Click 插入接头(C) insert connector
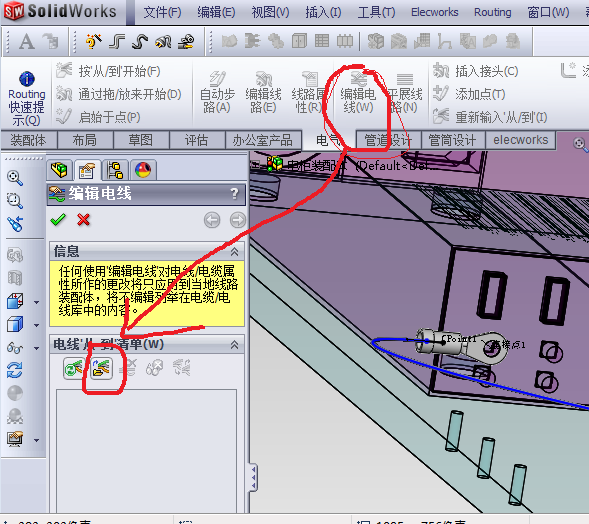This screenshot has width=589, height=524. click(476, 71)
